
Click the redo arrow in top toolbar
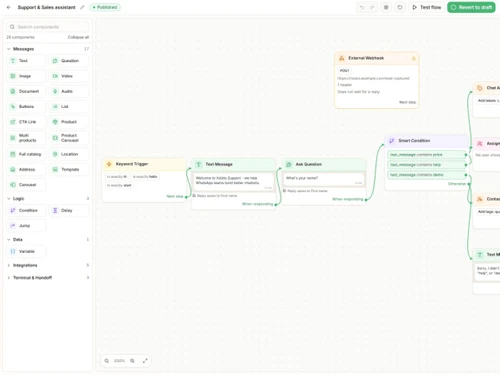coord(372,7)
